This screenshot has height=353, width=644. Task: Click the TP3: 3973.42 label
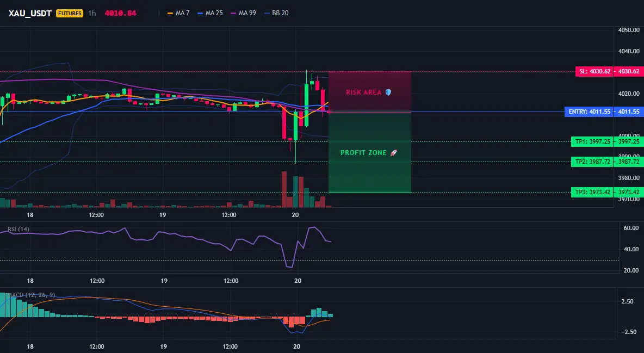coord(592,193)
